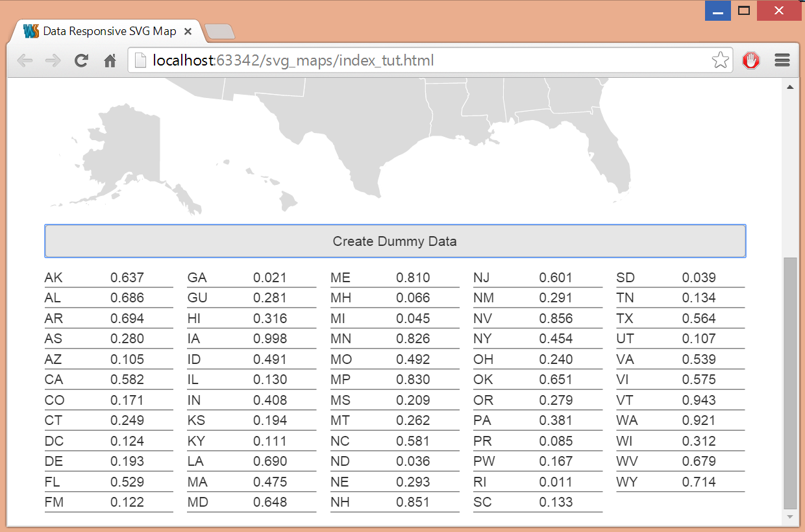Select the CO state label
The width and height of the screenshot is (805, 532).
point(55,400)
